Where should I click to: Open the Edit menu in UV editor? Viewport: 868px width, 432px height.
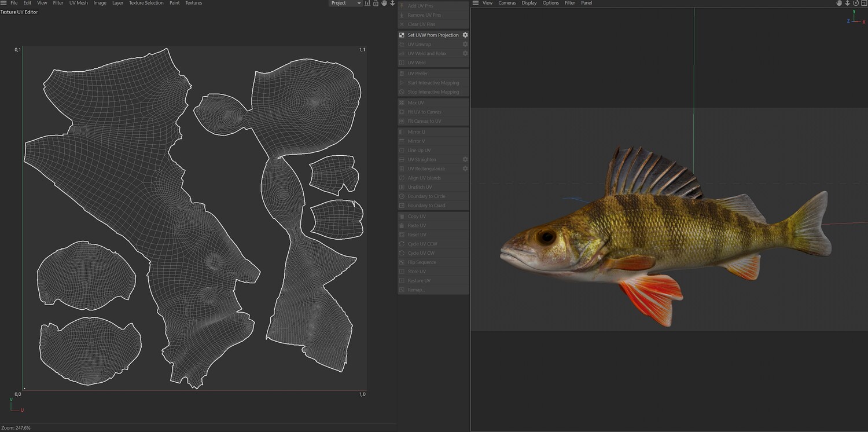point(27,3)
